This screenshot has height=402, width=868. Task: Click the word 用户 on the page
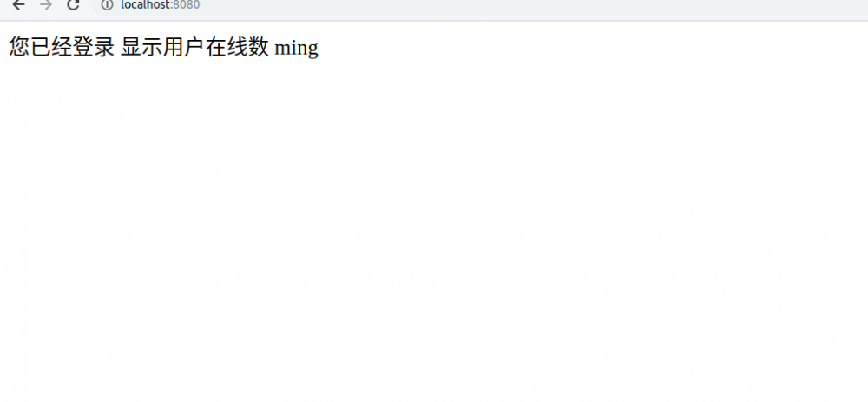pyautogui.click(x=184, y=48)
